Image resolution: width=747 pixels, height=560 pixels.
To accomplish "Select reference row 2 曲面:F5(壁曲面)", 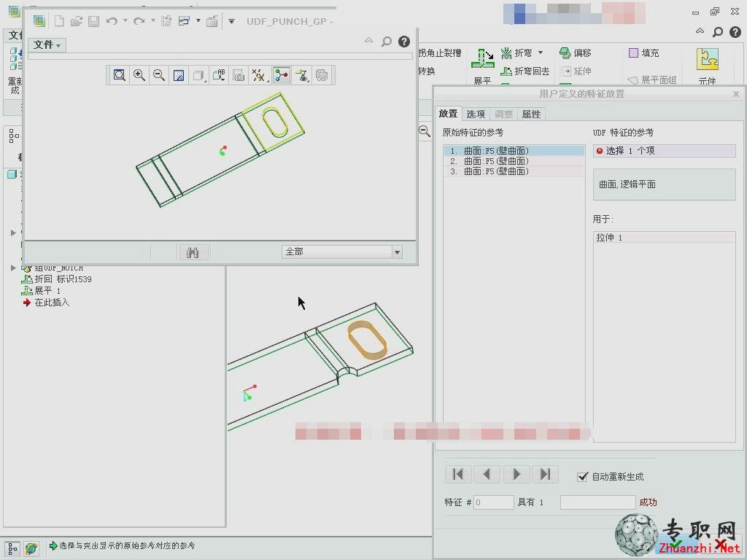I will (x=514, y=161).
